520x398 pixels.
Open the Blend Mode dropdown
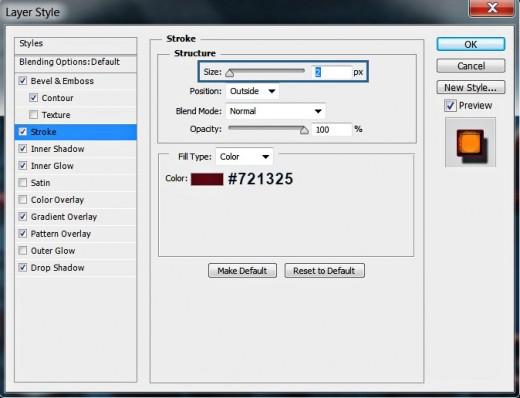[x=276, y=111]
